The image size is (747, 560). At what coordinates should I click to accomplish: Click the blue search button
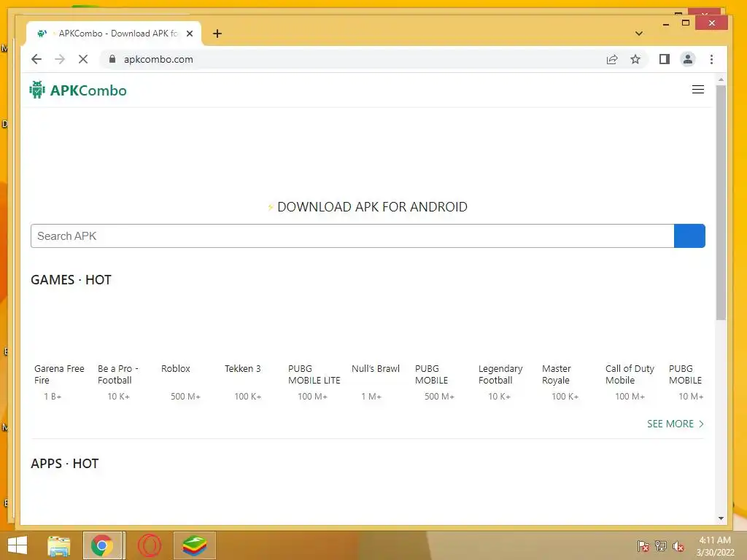[689, 236]
